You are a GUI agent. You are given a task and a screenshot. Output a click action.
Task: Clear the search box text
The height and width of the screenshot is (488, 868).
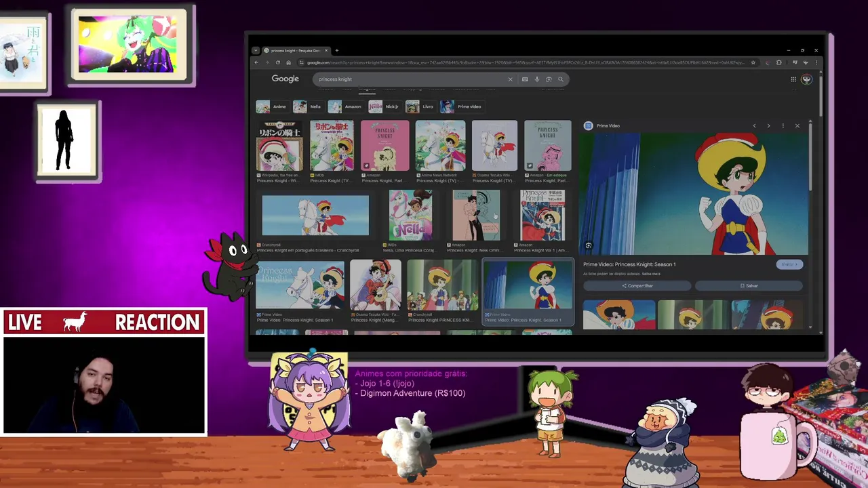pos(510,79)
